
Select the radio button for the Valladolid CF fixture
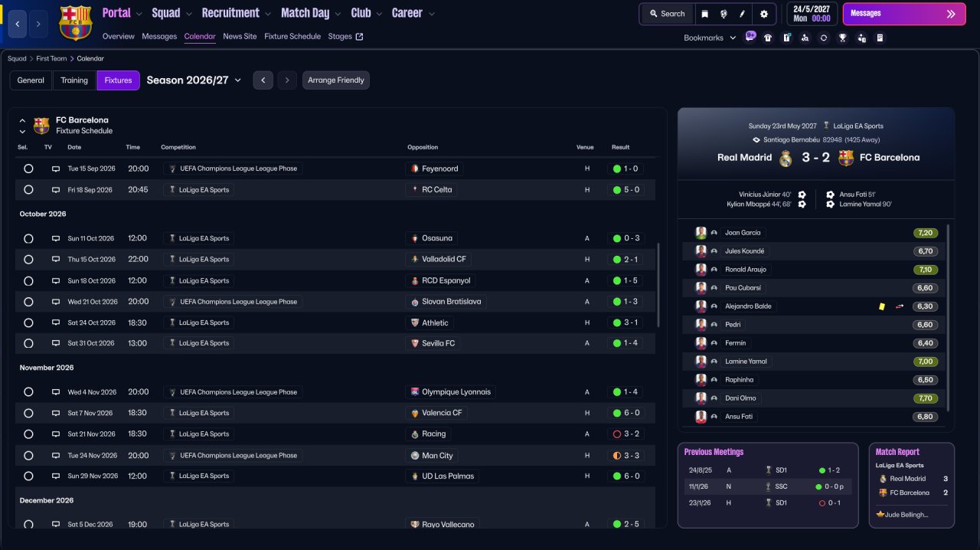tap(28, 260)
